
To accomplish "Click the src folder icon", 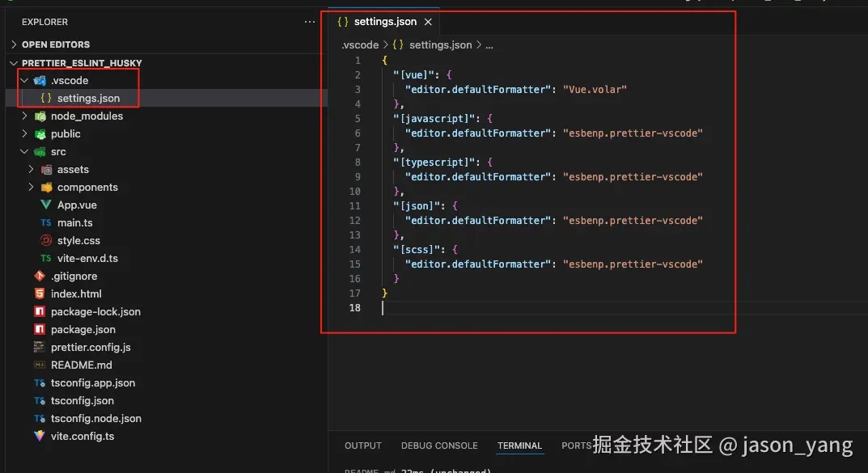I will 40,151.
